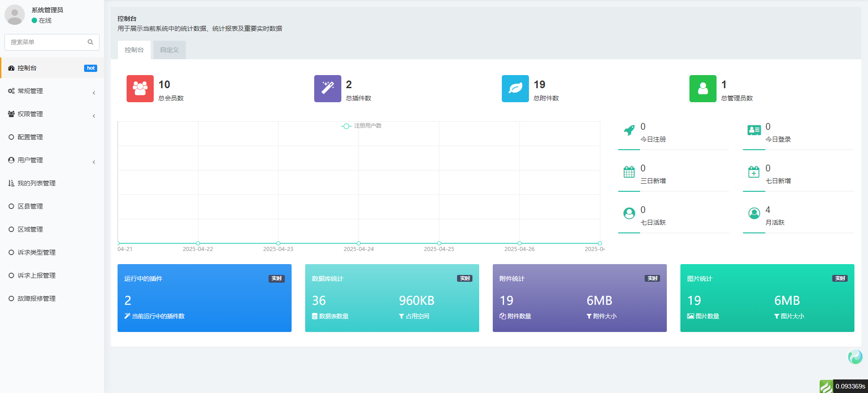Toggle the 注册用户数 chart legend series
This screenshot has width=868, height=393.
pyautogui.click(x=361, y=126)
